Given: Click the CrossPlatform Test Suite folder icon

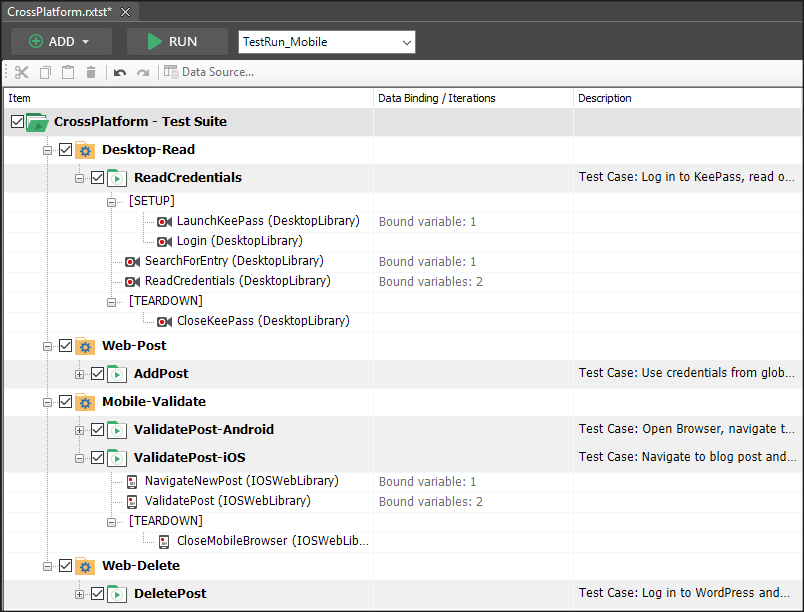Looking at the screenshot, I should (37, 122).
